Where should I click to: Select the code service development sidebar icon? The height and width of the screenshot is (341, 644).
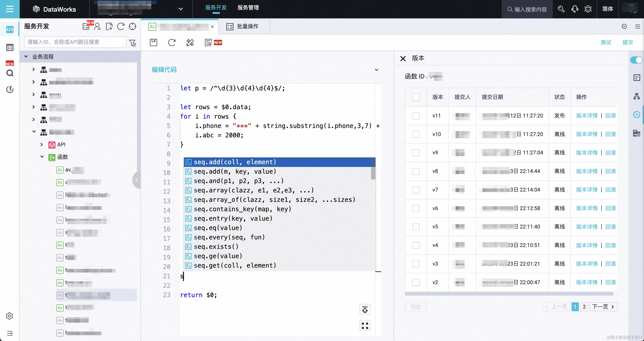(x=10, y=30)
